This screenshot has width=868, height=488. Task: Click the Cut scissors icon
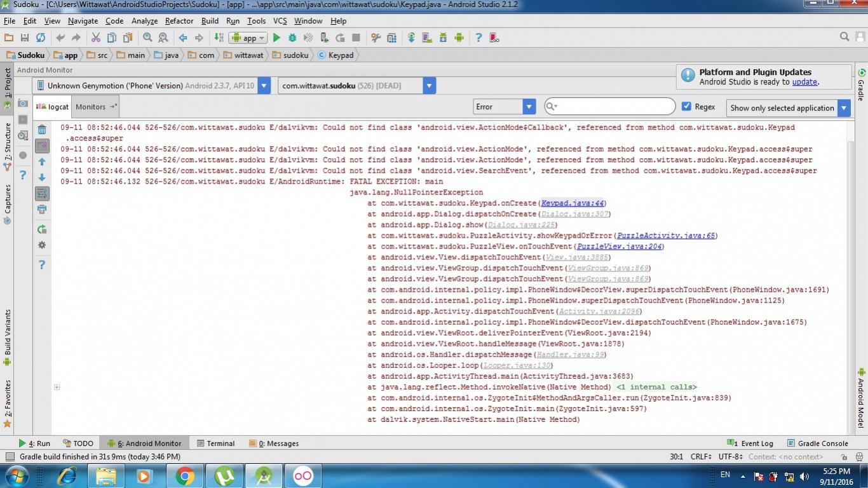click(x=96, y=38)
